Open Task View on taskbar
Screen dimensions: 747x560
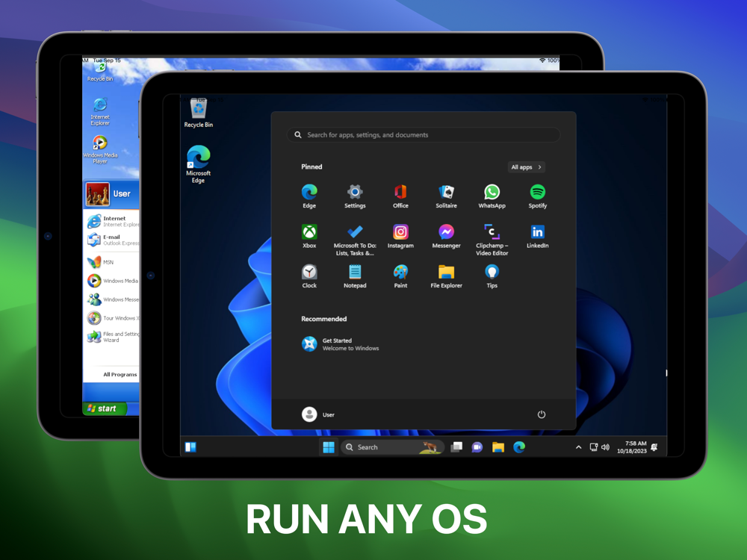pyautogui.click(x=456, y=447)
